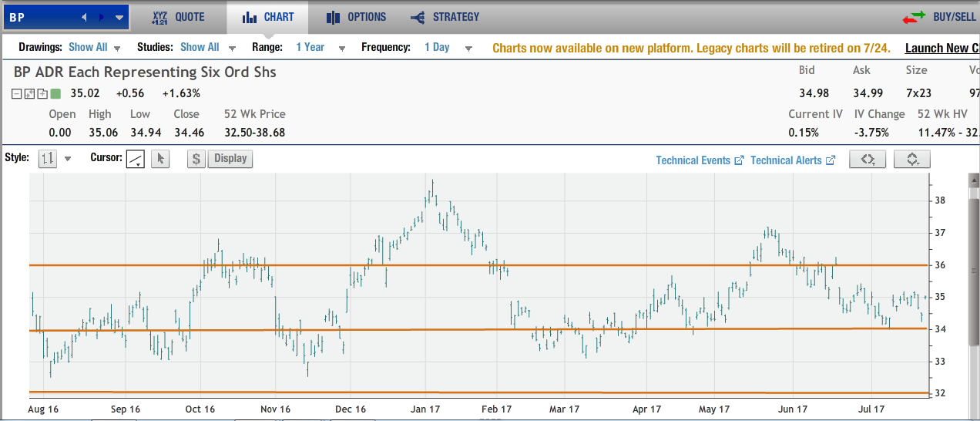Open the OPTIONS tab

pyautogui.click(x=356, y=17)
